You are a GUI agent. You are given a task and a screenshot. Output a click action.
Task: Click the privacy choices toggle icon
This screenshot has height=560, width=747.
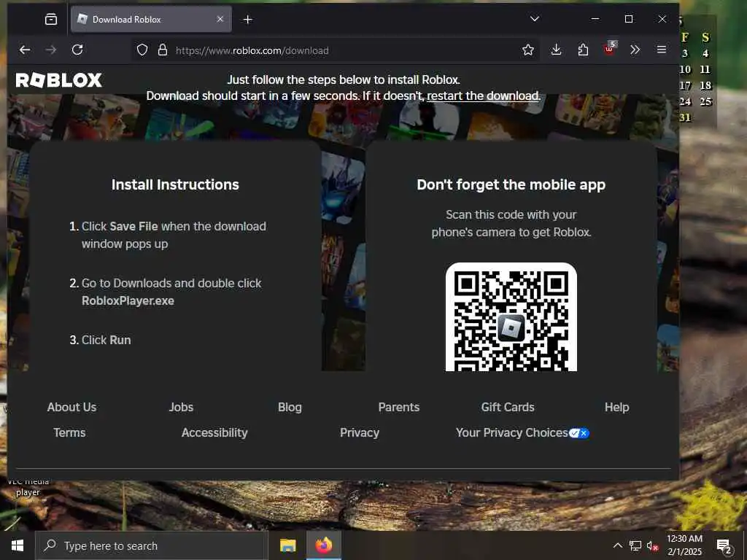coord(578,433)
